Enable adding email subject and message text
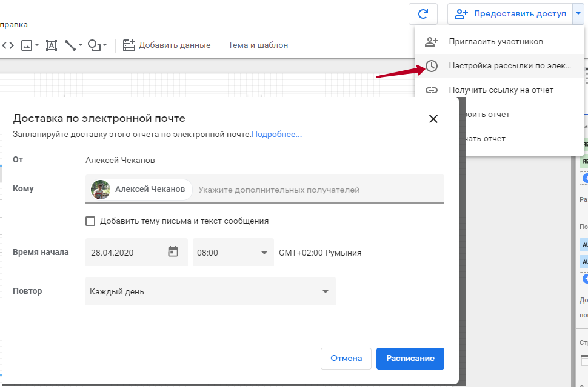Screen dimensions: 588x392 pos(90,221)
